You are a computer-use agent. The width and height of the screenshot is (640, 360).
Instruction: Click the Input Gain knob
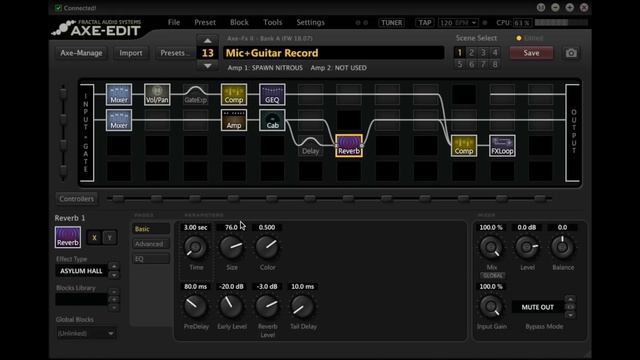coord(491,307)
